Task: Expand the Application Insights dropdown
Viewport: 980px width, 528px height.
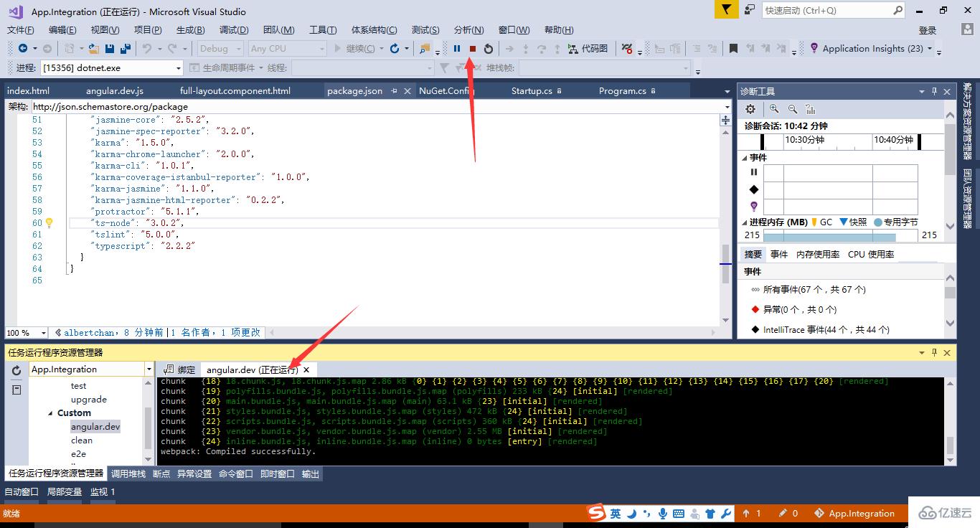Action: [x=930, y=49]
